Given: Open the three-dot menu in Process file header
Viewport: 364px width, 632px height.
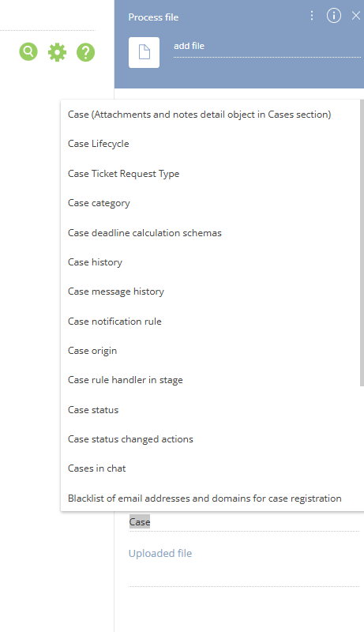Looking at the screenshot, I should (312, 16).
